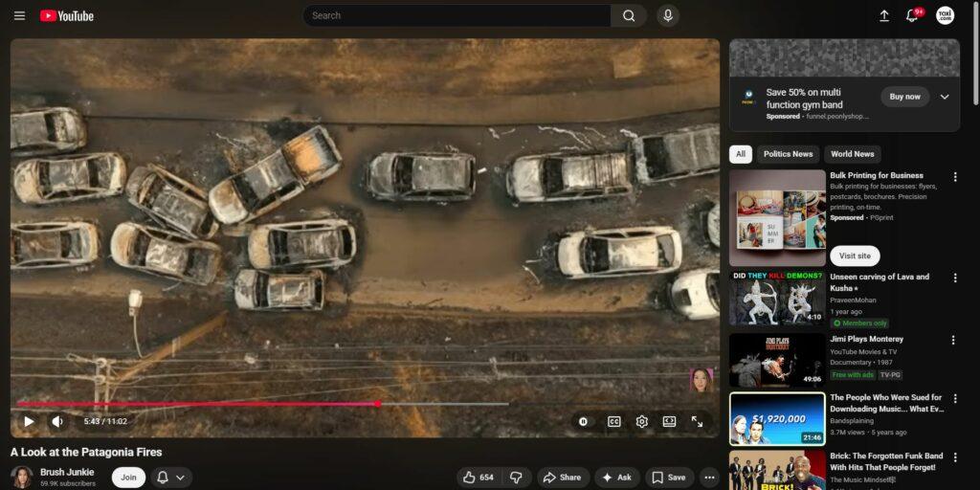This screenshot has width=980, height=490.
Task: Open the channel notification preferences dropdown
Action: click(x=170, y=478)
